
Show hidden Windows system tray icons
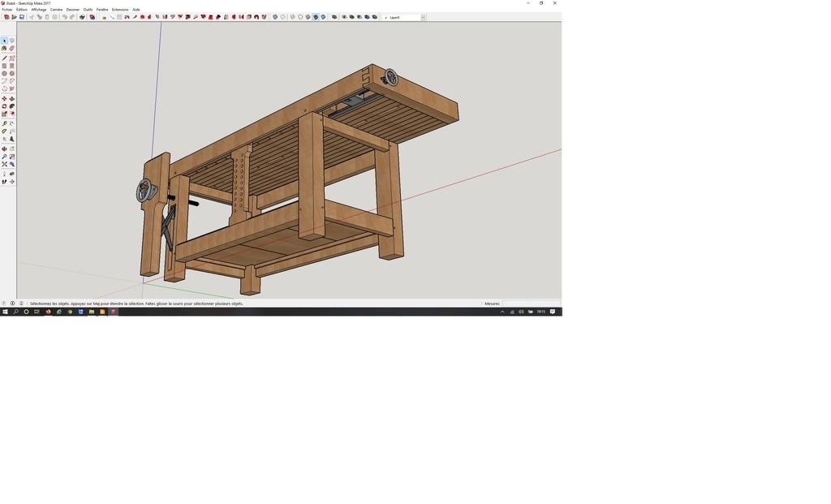(x=502, y=312)
